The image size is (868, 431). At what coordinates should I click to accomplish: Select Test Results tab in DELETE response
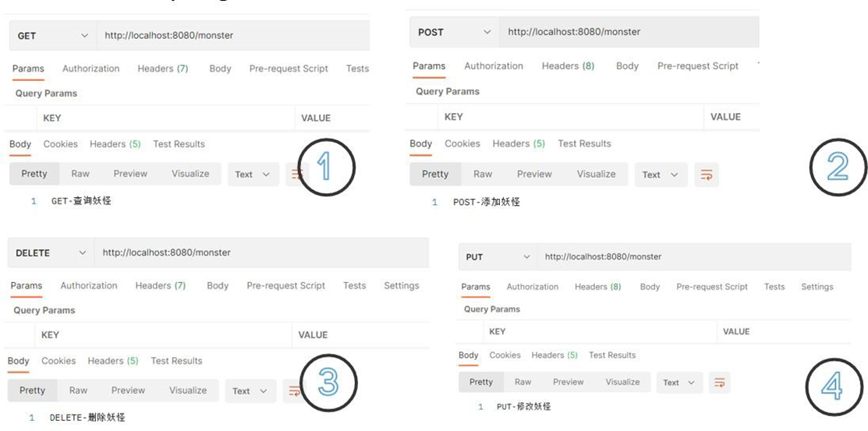(x=176, y=361)
